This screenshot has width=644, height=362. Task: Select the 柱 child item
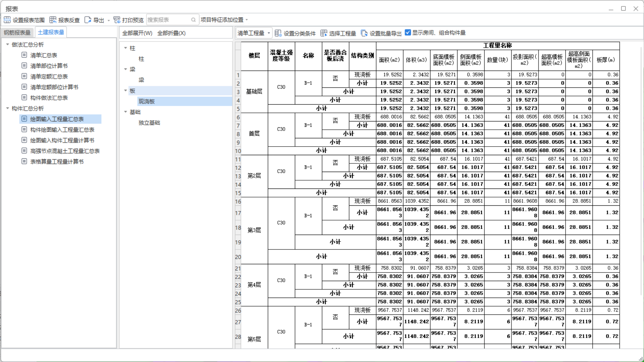[x=141, y=59]
